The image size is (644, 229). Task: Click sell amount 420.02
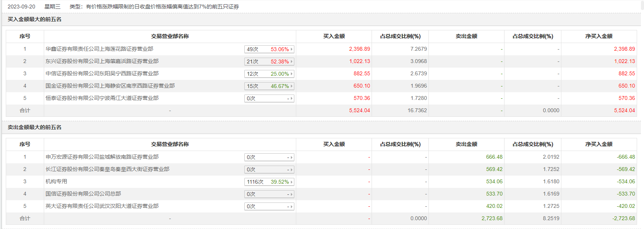pyautogui.click(x=494, y=206)
